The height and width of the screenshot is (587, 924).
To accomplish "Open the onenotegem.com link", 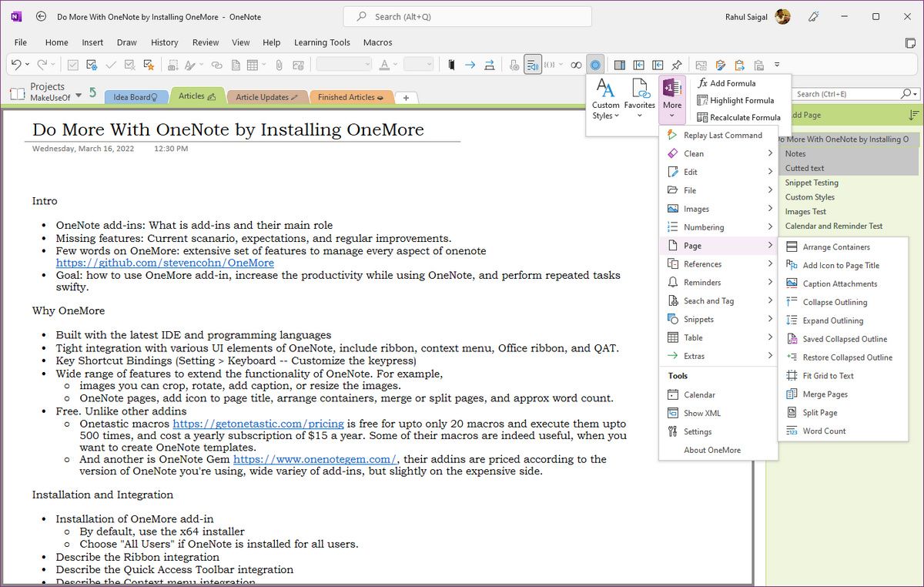I will click(x=315, y=459).
